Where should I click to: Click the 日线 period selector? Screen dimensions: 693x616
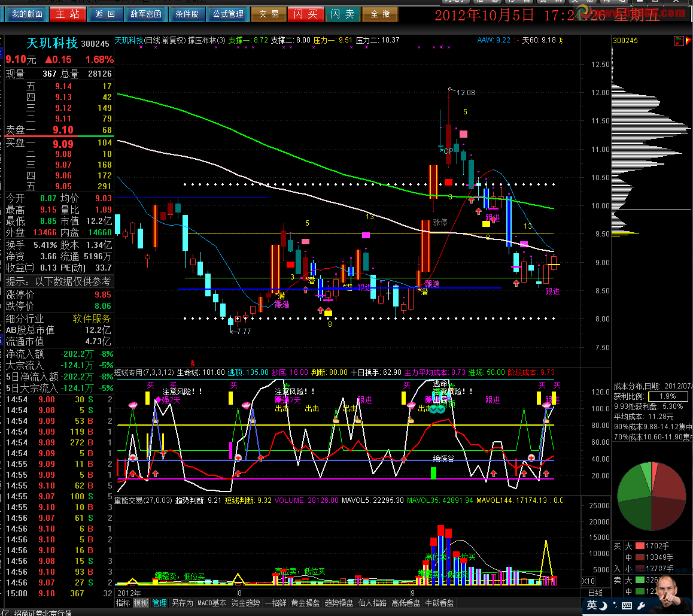[595, 593]
